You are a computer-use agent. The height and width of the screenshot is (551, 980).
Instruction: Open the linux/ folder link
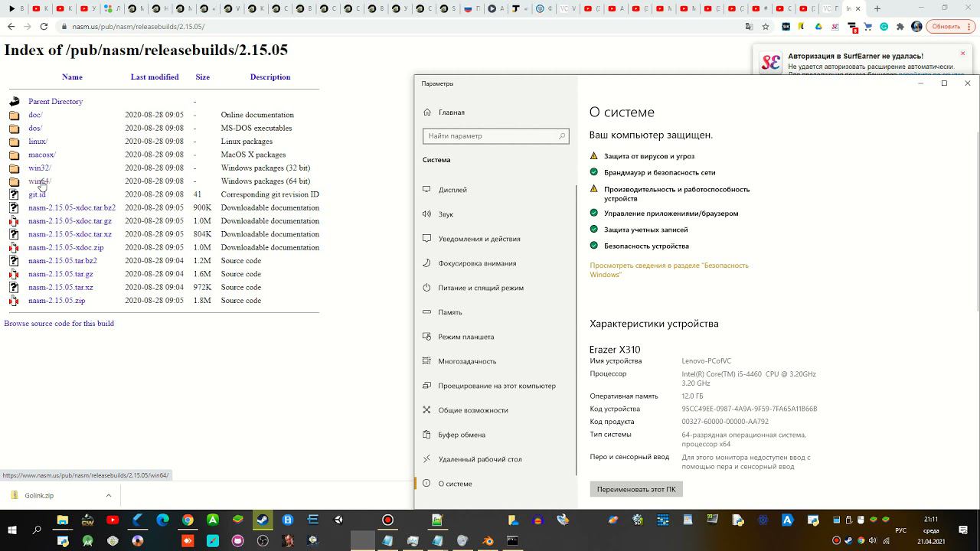click(x=38, y=142)
